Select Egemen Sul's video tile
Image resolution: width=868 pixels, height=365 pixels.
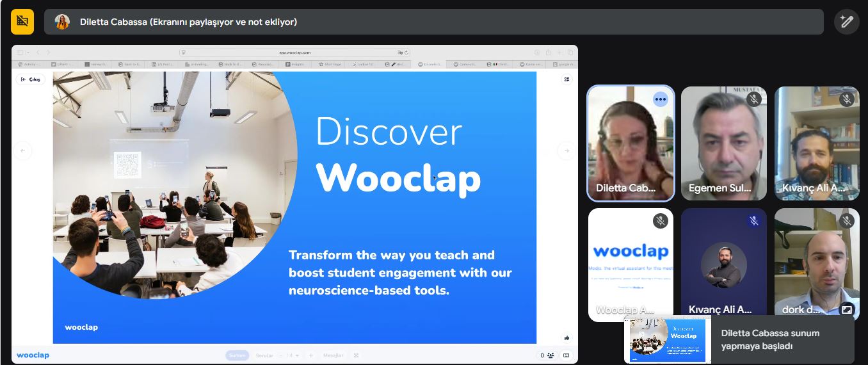[724, 143]
